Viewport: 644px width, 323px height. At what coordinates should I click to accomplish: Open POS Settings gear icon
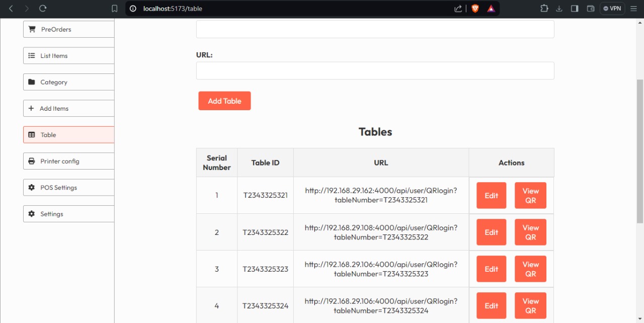pyautogui.click(x=31, y=187)
